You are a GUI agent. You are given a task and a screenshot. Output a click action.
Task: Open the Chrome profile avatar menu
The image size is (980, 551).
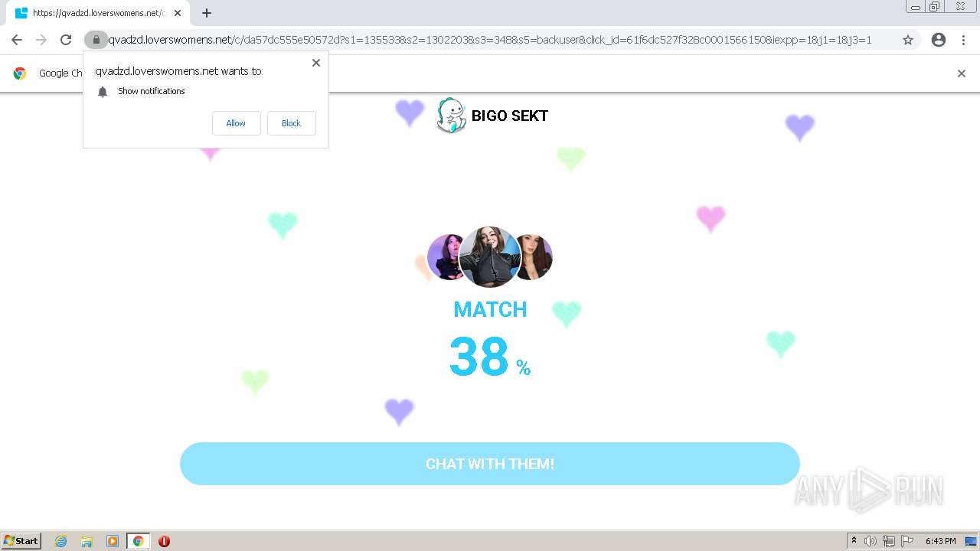click(x=939, y=40)
